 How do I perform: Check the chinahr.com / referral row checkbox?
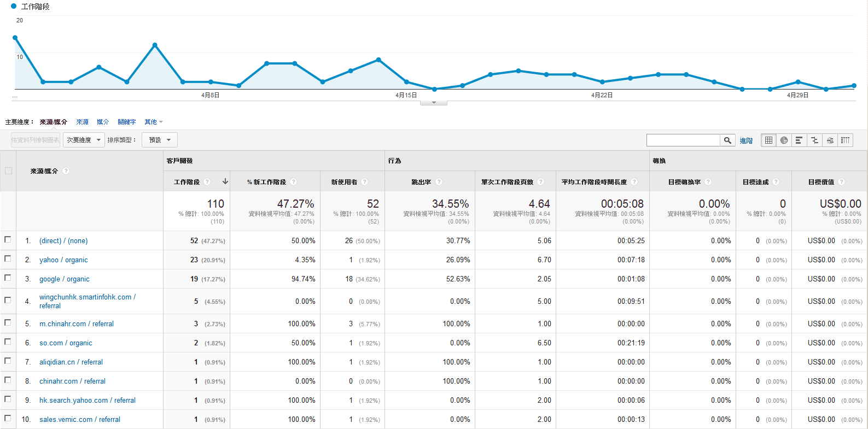8,380
